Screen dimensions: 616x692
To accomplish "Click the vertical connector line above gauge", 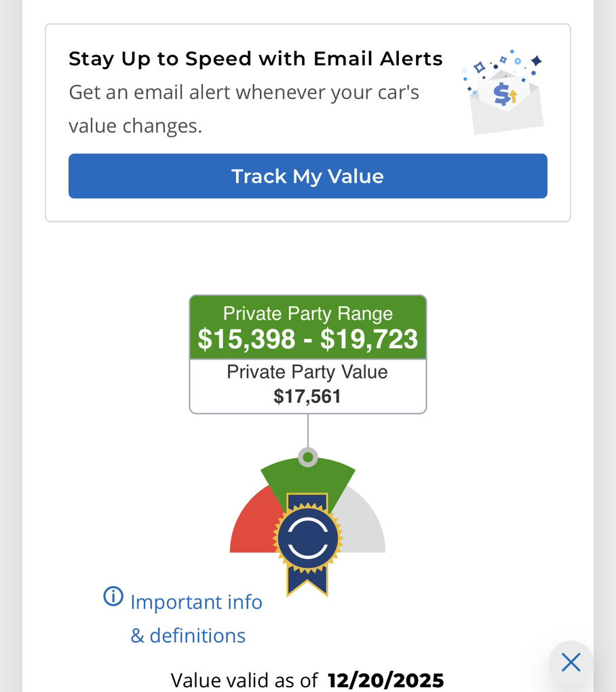I will pos(308,430).
